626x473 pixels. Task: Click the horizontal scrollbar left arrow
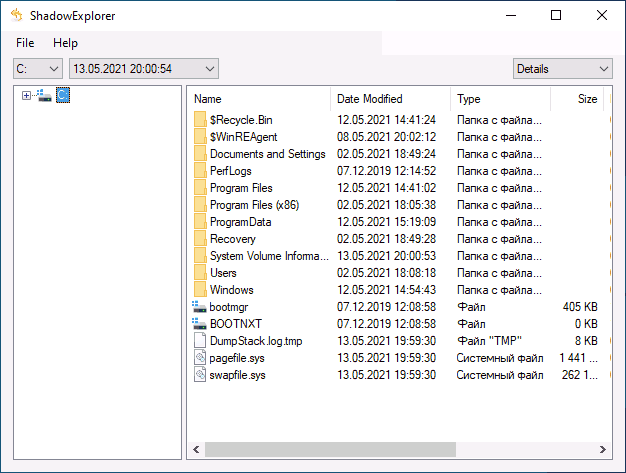pos(196,449)
